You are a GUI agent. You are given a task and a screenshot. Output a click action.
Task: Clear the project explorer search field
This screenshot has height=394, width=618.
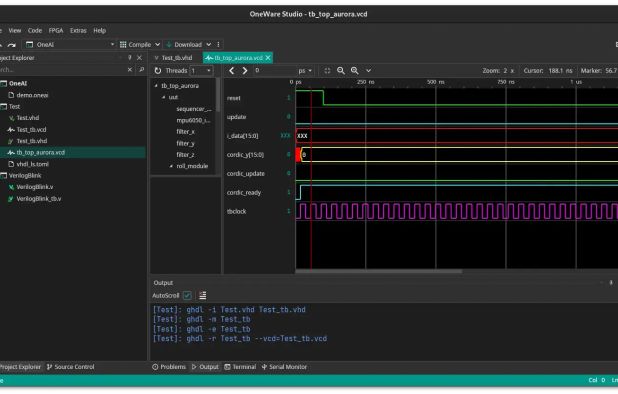pyautogui.click(x=130, y=70)
